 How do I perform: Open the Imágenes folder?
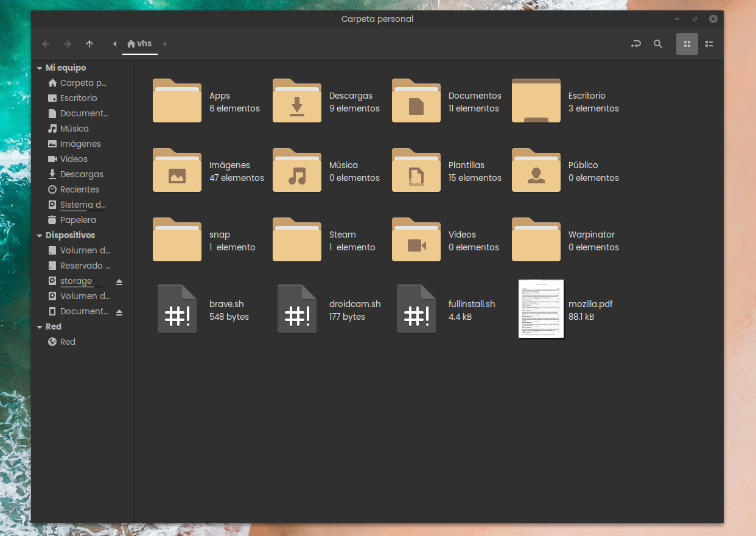(177, 170)
